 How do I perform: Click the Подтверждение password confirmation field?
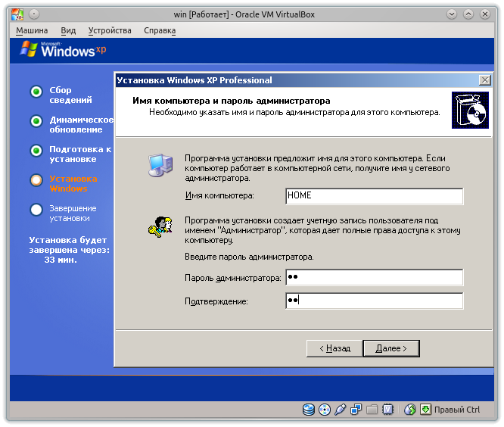coord(374,301)
